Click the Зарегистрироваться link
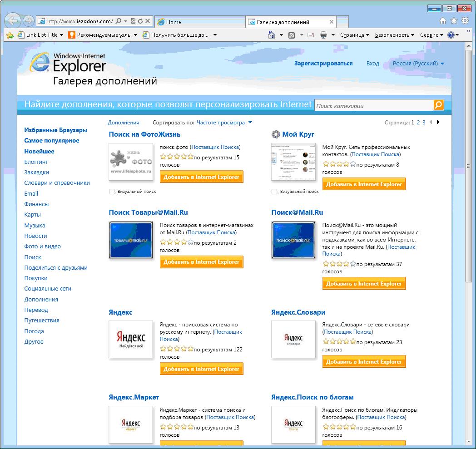Image resolution: width=476 pixels, height=449 pixels. point(323,64)
